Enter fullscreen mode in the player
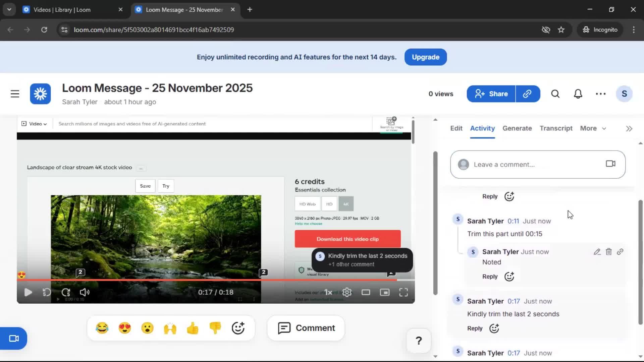Screen dimensions: 644x362 404,292
